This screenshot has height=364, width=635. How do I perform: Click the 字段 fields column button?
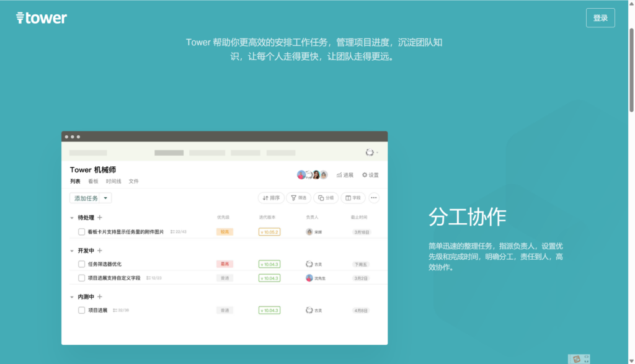coord(353,198)
